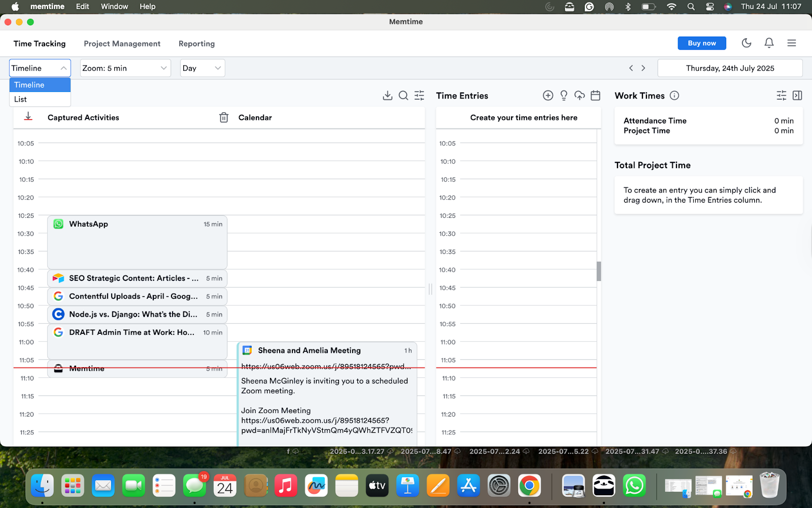This screenshot has height=508, width=812.
Task: Click the lightbulb suggestions icon in Time Entries
Action: 564,96
